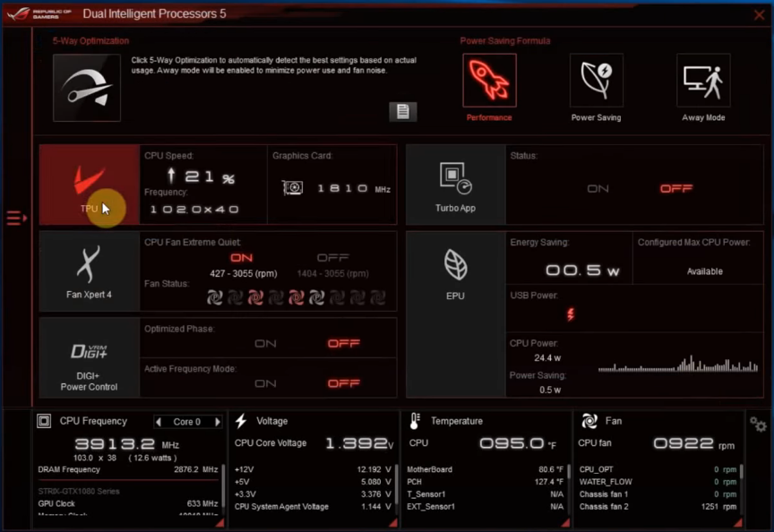The height and width of the screenshot is (532, 774).
Task: Click the CPU Frequency chip icon
Action: coord(44,421)
